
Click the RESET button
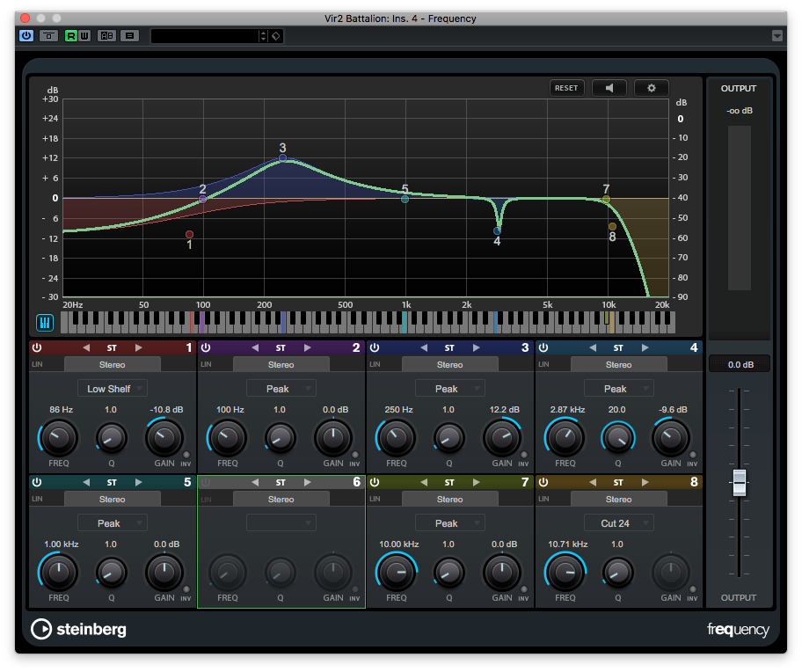coord(566,88)
